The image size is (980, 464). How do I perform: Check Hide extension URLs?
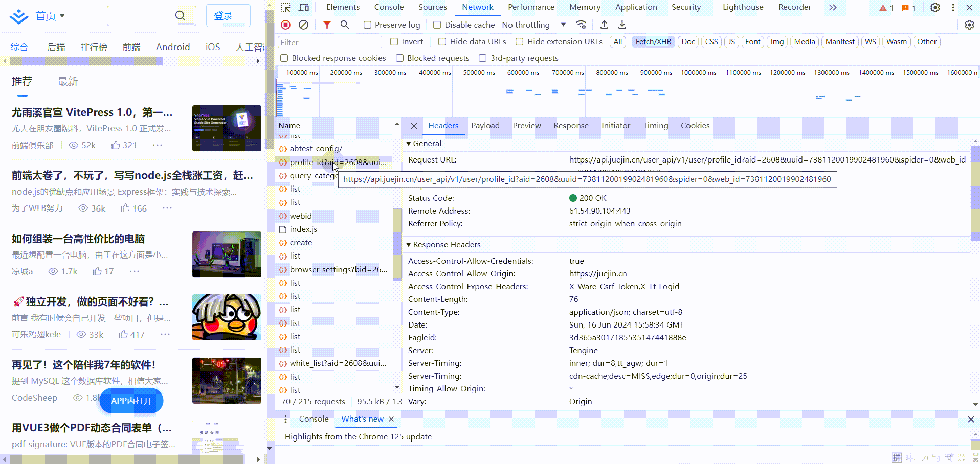pyautogui.click(x=520, y=42)
